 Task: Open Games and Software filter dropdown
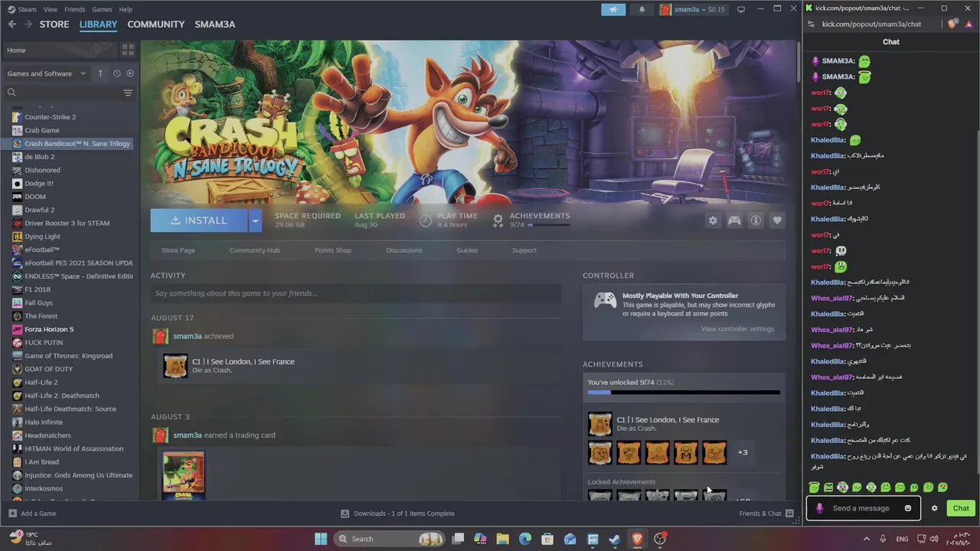(x=47, y=73)
